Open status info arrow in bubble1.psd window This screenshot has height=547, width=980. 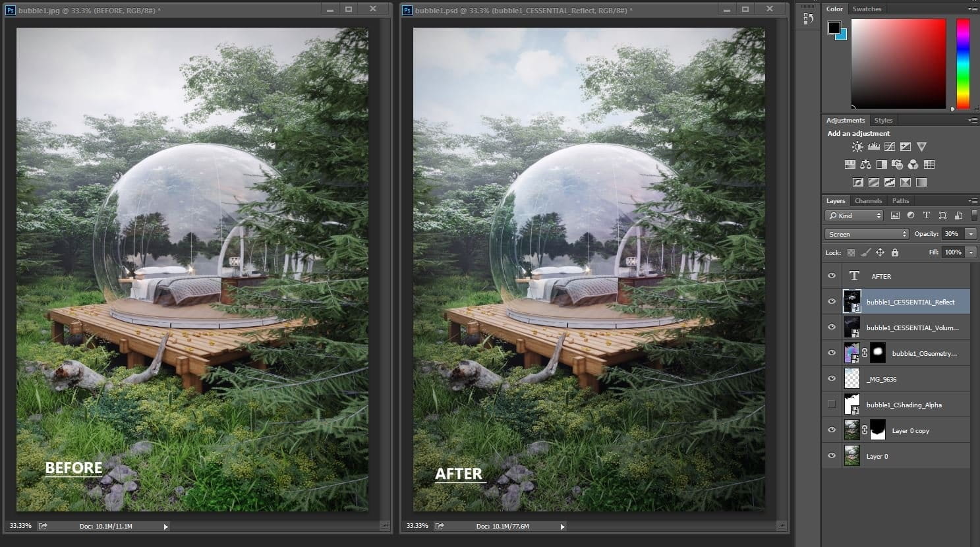562,527
